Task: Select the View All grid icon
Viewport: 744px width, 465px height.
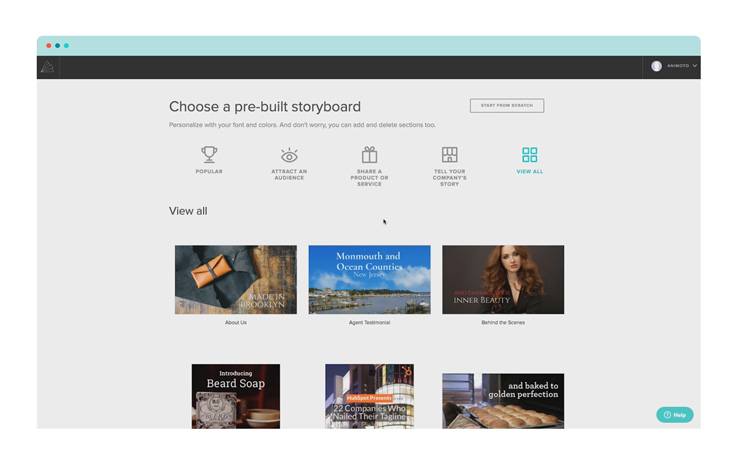Action: click(530, 155)
